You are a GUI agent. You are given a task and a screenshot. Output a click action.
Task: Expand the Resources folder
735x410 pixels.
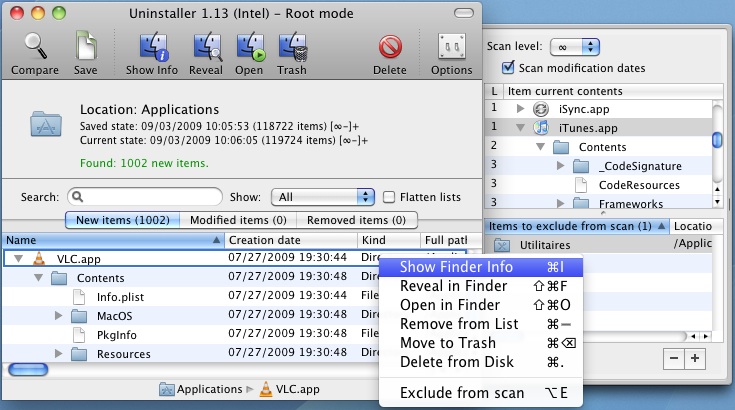click(58, 353)
